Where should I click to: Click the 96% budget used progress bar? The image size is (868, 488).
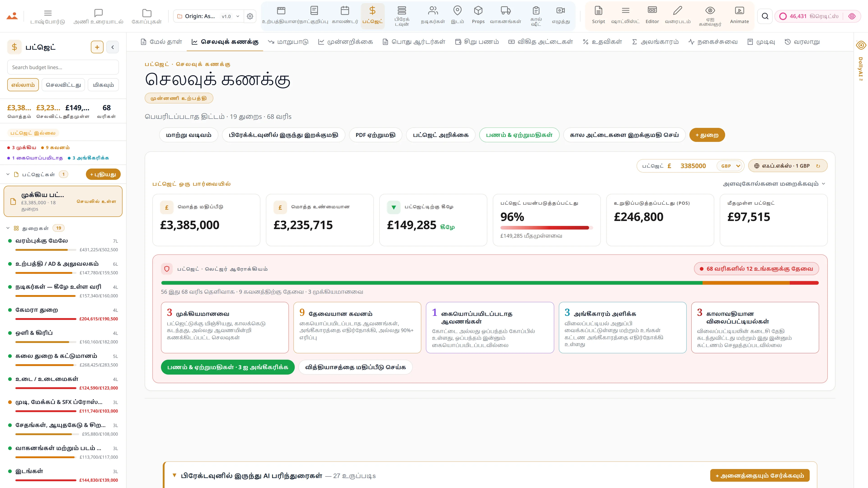coord(546,228)
